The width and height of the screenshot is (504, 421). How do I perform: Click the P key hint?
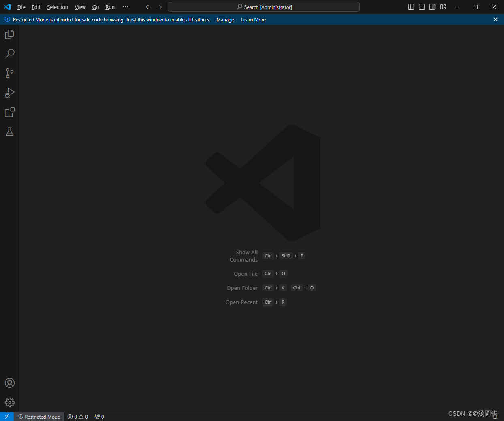(302, 256)
